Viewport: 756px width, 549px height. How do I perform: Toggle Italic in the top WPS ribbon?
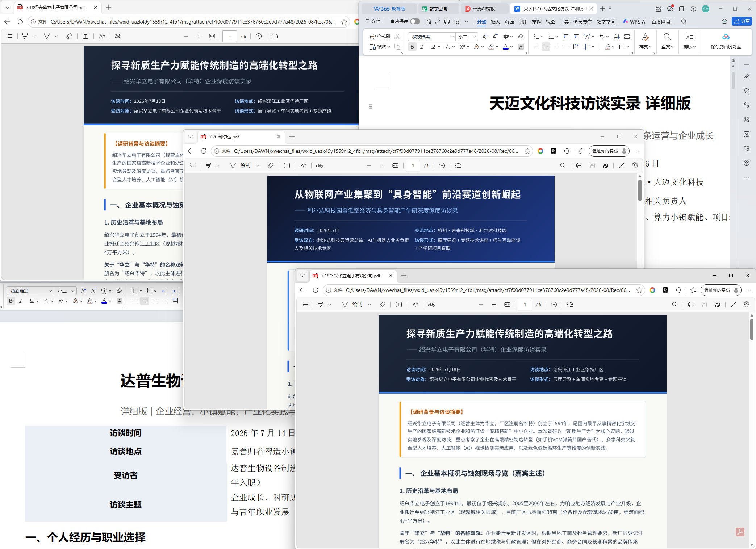[422, 47]
